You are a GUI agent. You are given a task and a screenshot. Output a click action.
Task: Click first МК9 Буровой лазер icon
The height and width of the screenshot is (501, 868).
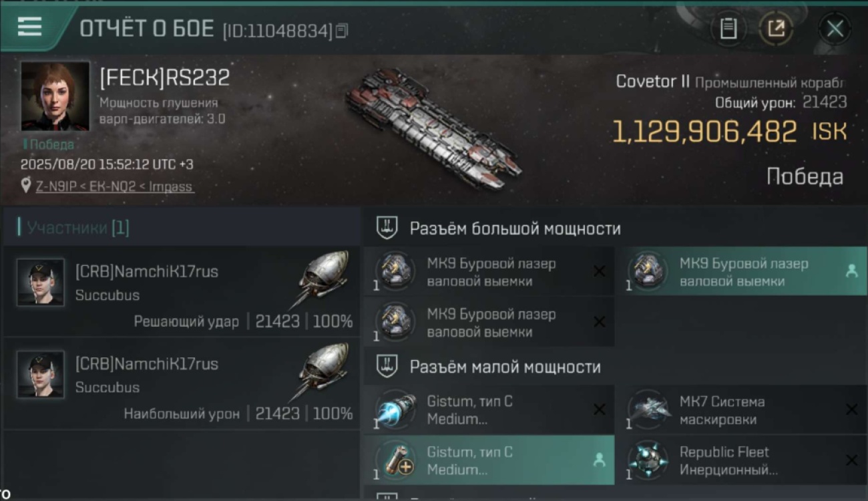click(395, 271)
